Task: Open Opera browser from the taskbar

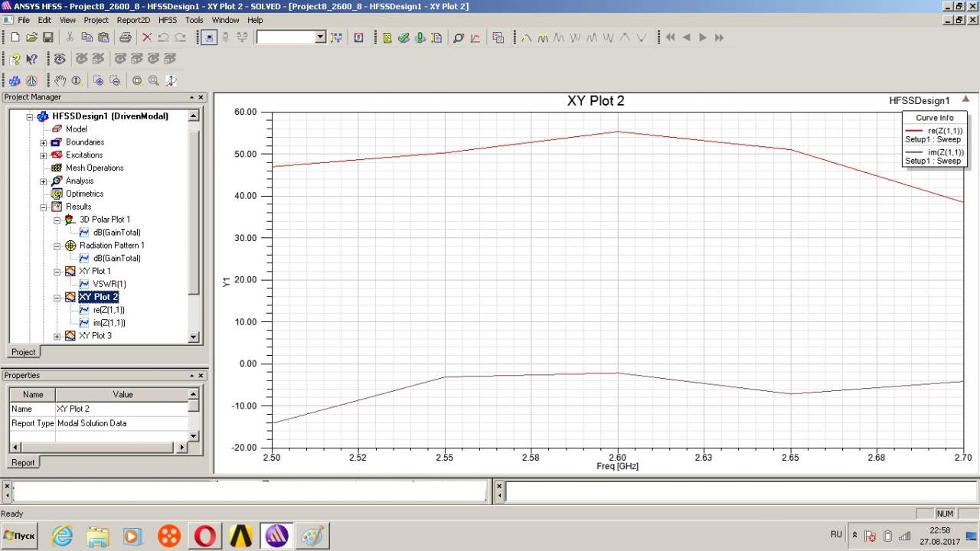Action: 204,536
